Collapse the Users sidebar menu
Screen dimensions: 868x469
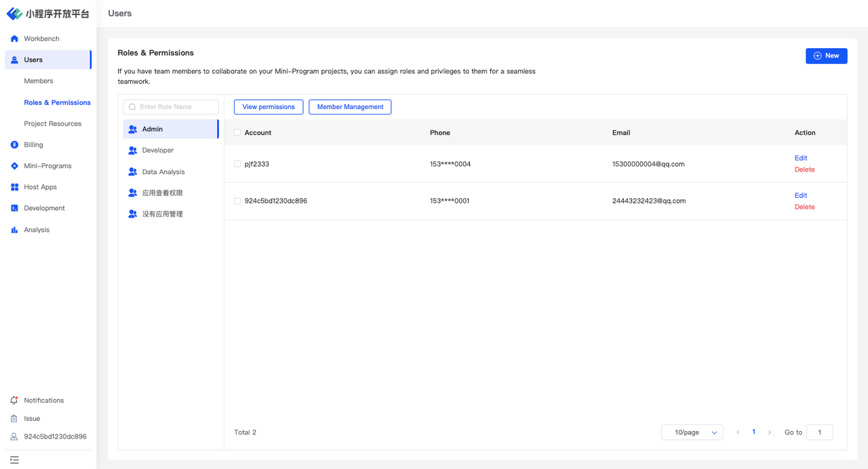tap(47, 60)
